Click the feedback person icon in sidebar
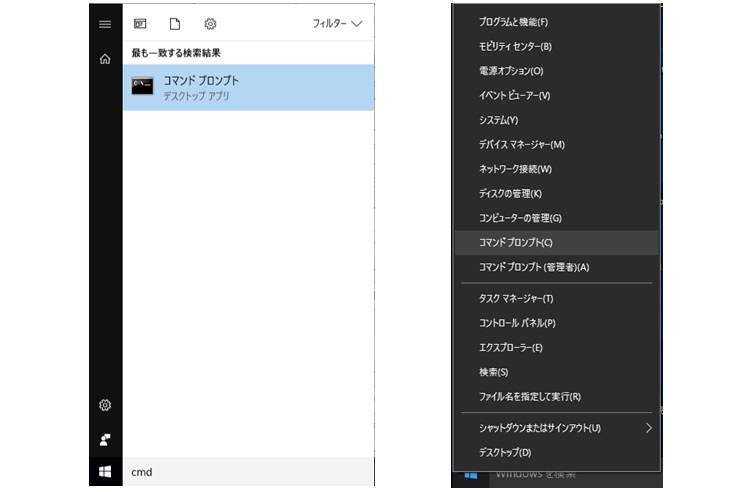This screenshot has height=492, width=743. pos(105,440)
